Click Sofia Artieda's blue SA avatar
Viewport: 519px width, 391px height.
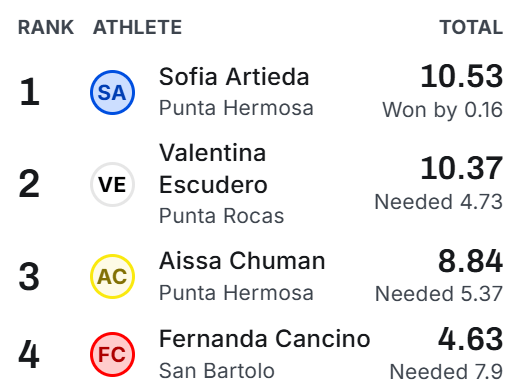(x=112, y=92)
